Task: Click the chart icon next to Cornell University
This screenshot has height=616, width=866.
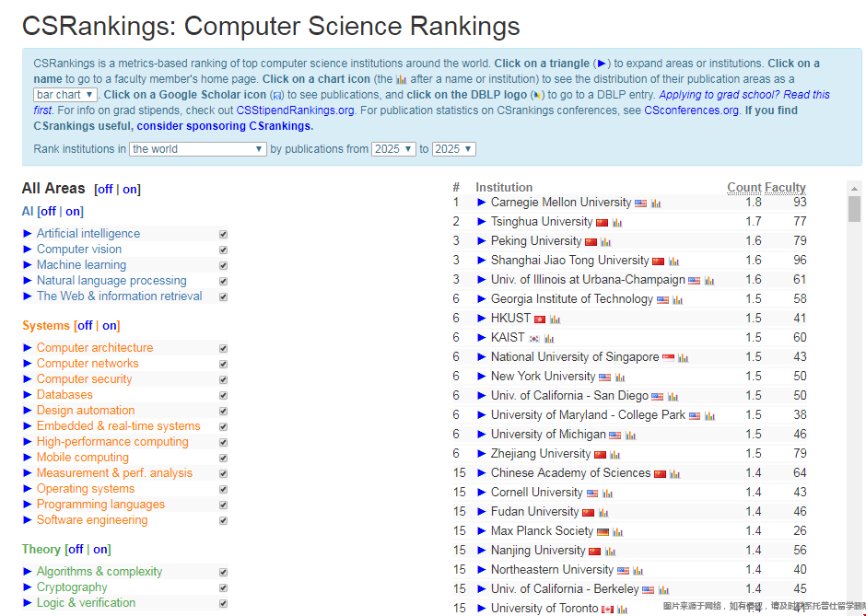Action: pos(607,494)
